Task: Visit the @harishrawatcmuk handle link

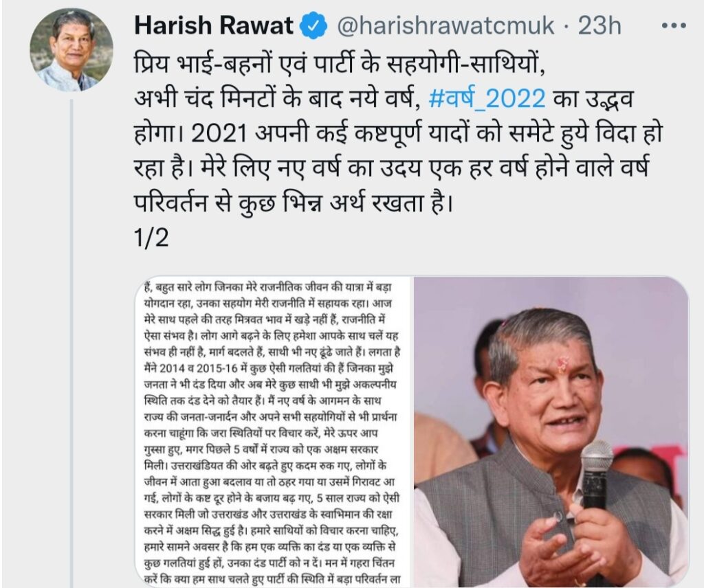Action: (x=445, y=26)
